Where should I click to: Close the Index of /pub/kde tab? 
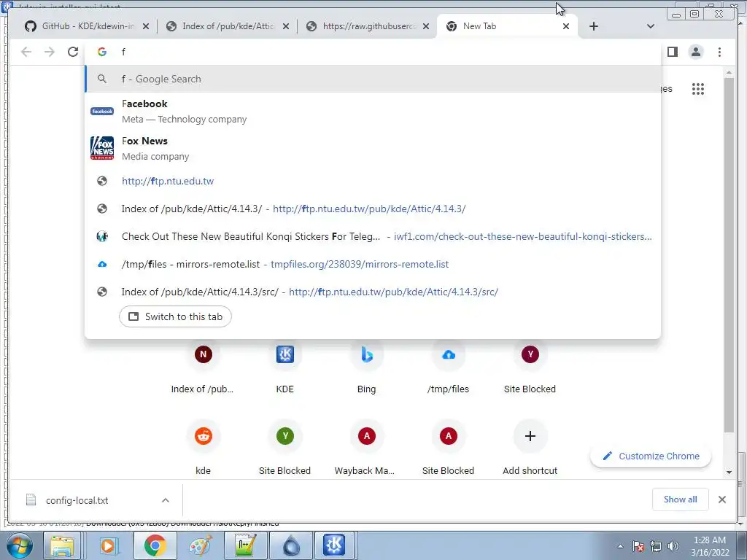tap(286, 26)
